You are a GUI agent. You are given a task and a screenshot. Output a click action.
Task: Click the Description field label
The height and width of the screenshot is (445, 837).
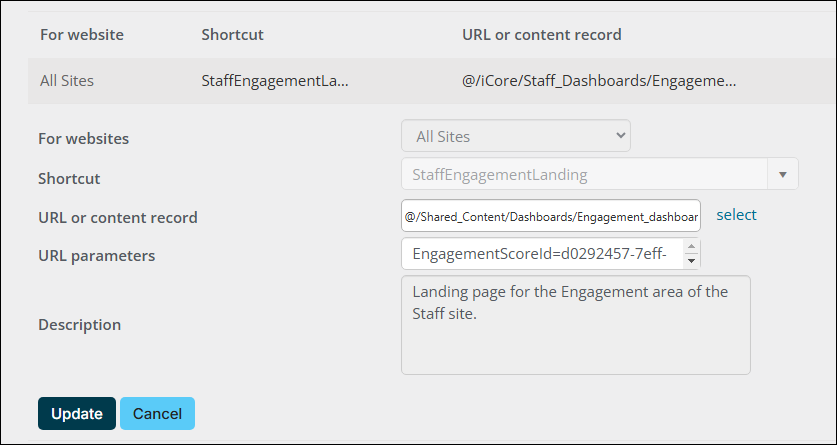(80, 325)
